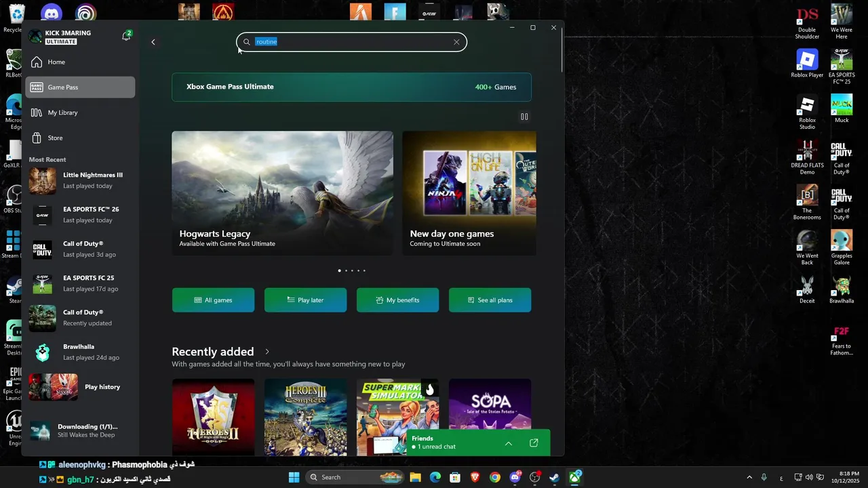Open File Explorer from the taskbar
Viewport: 868px width, 488px height.
click(415, 477)
